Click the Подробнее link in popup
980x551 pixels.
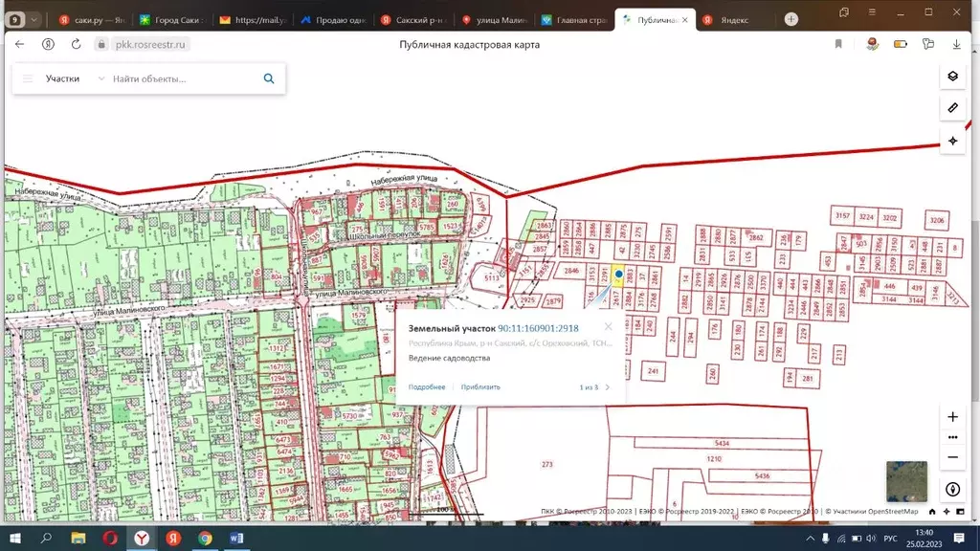427,387
